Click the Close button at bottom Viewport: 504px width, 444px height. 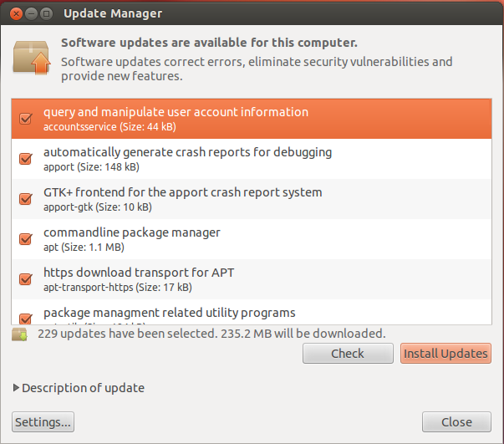pos(456,421)
